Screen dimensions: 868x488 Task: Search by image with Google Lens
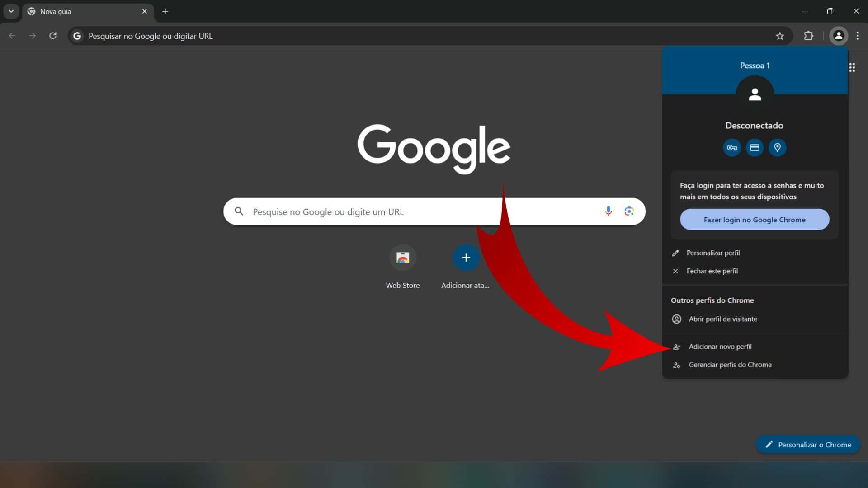click(629, 211)
